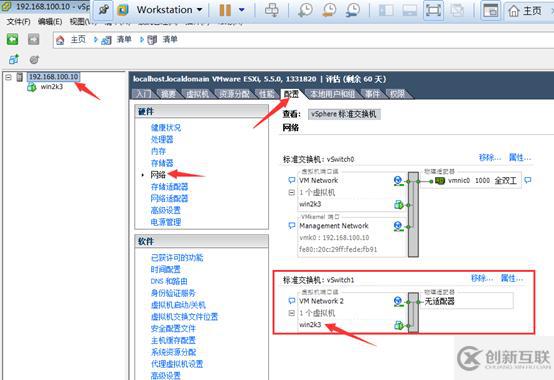
Task: Switch to the 事件 tab
Action: [372, 94]
